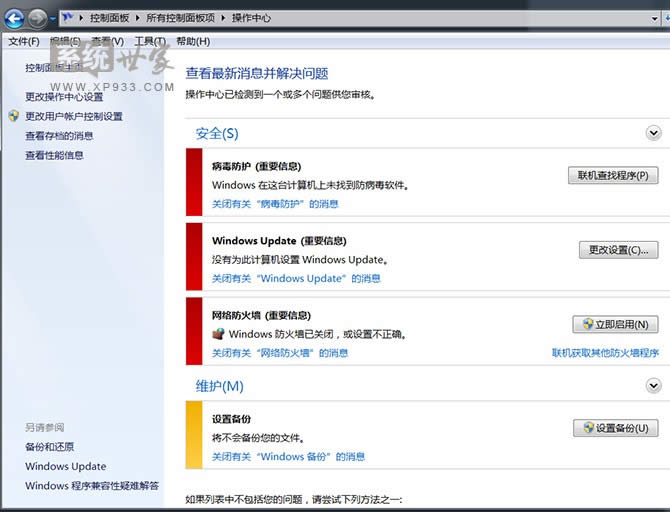Click the flag icon in the address bar
Image resolution: width=670 pixels, height=512 pixels.
click(66, 18)
